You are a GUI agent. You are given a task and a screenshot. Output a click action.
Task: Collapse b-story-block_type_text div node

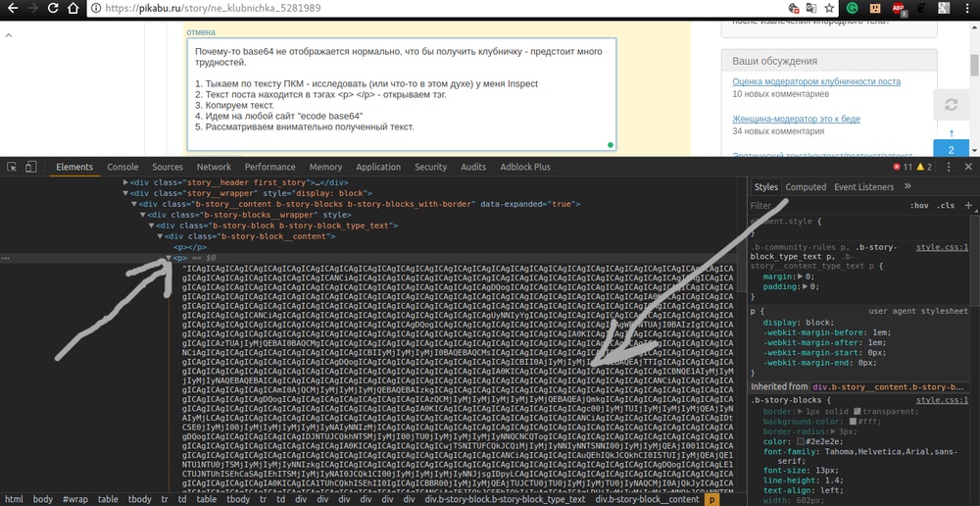(151, 226)
